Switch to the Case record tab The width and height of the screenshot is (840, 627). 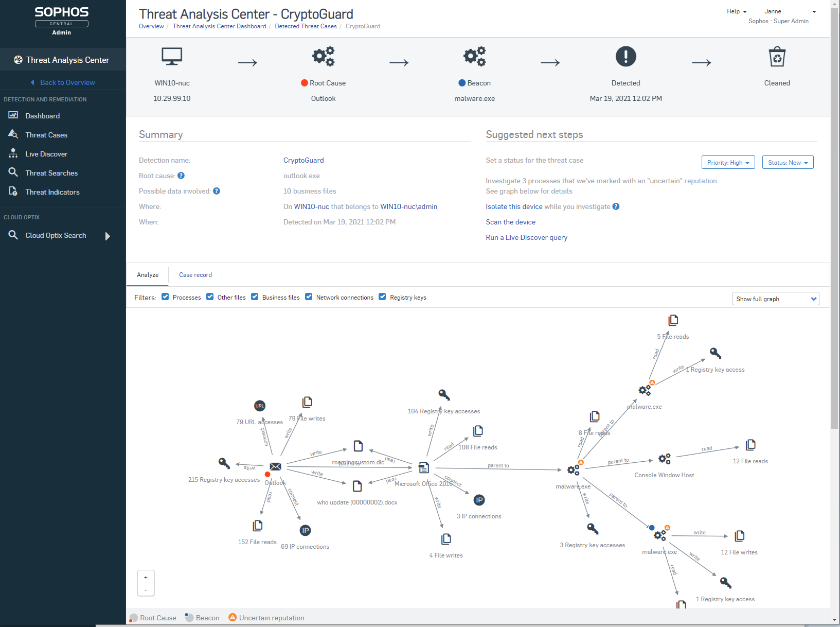click(195, 275)
